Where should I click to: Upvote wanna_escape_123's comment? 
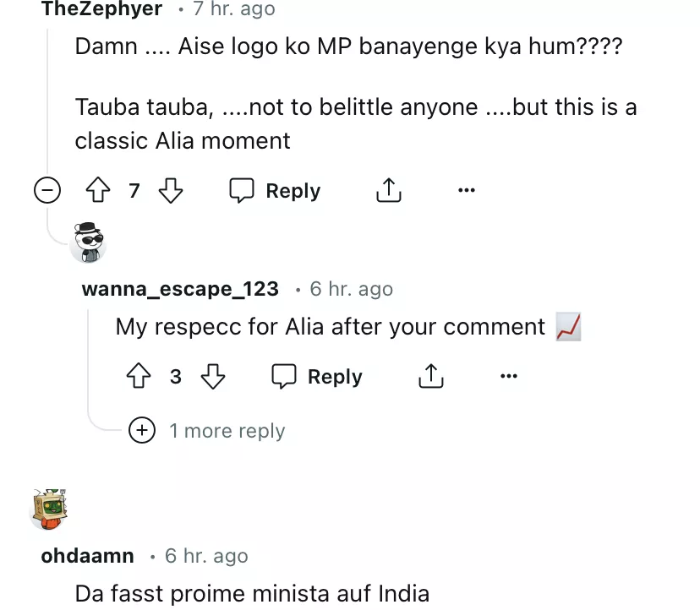coord(139,377)
